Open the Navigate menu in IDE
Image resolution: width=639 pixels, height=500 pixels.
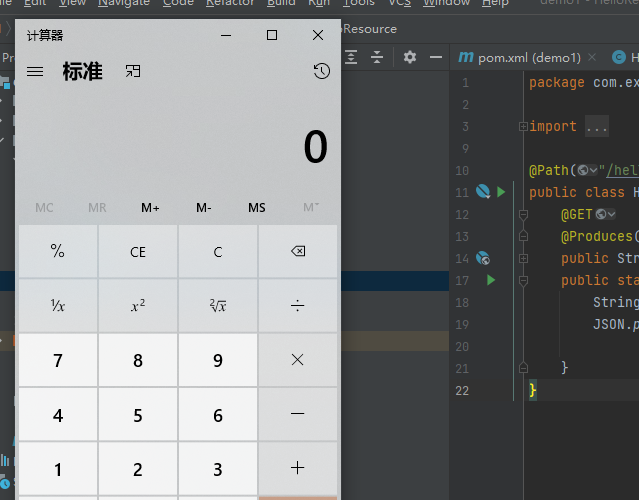point(124,3)
